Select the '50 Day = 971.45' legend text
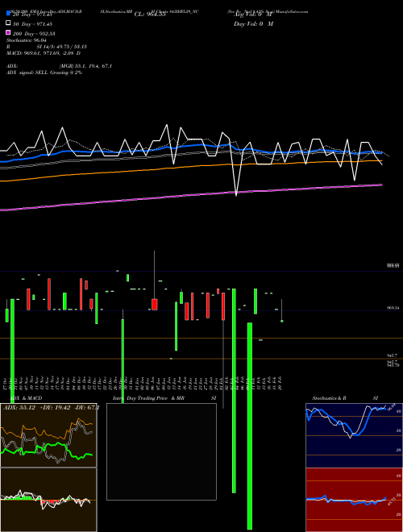The height and width of the screenshot is (532, 403). pyautogui.click(x=32, y=24)
